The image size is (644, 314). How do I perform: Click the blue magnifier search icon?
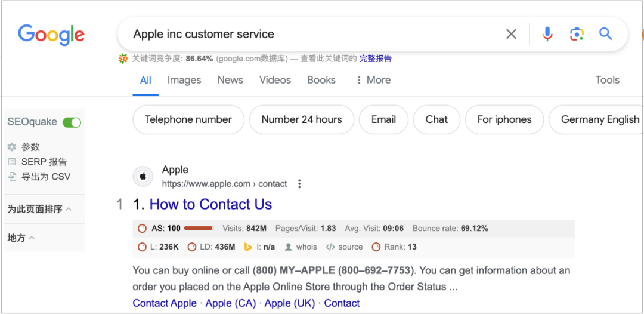[606, 33]
